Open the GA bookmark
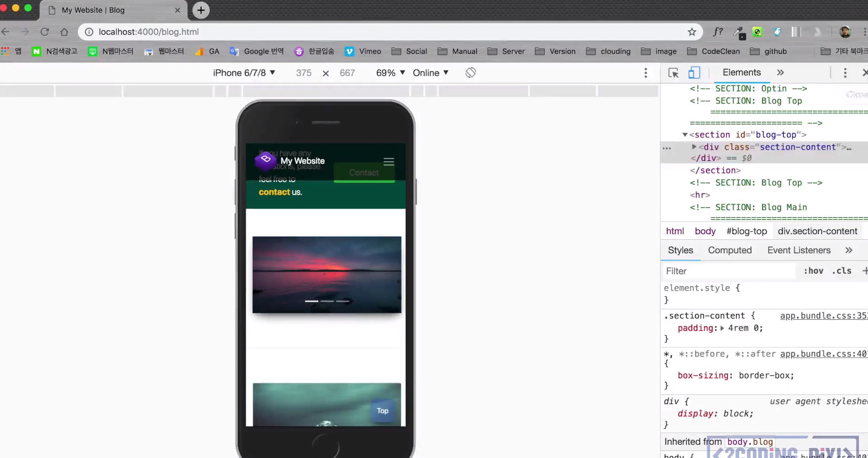This screenshot has height=458, width=868. [x=207, y=51]
